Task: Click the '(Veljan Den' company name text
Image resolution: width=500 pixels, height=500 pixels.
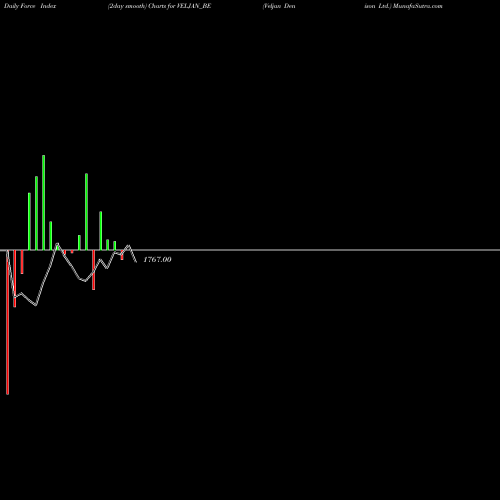Action: [279, 6]
